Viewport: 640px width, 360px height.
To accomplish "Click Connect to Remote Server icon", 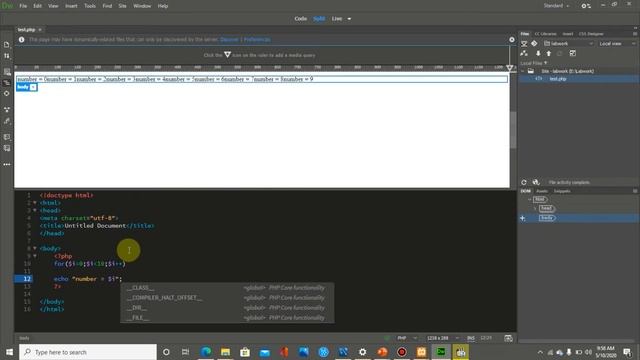I will click(524, 53).
